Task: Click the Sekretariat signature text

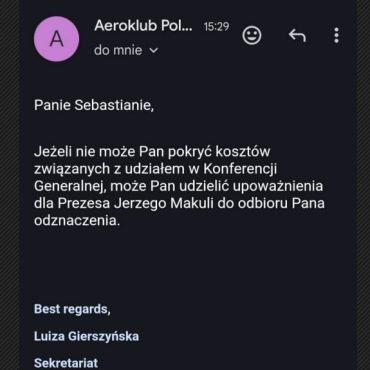Action: click(x=66, y=363)
